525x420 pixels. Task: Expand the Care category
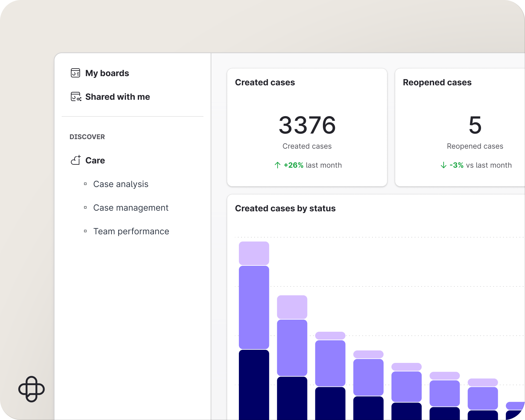(95, 160)
